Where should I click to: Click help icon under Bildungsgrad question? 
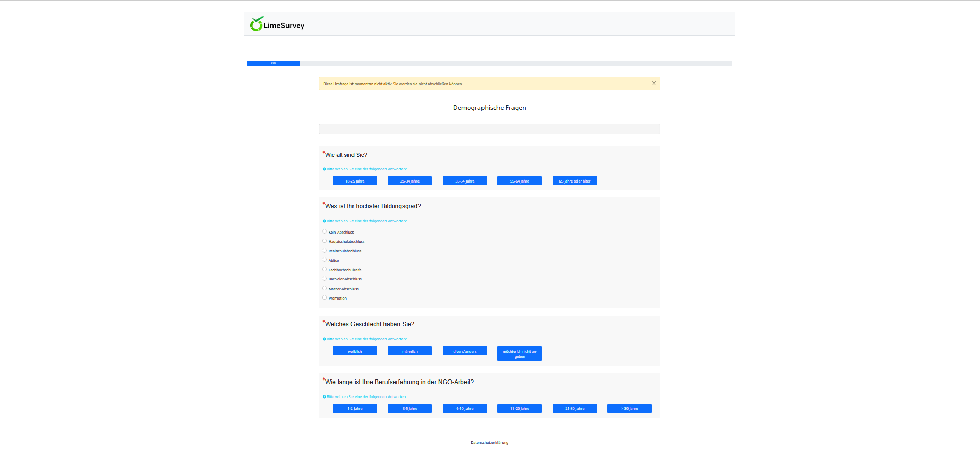point(324,221)
